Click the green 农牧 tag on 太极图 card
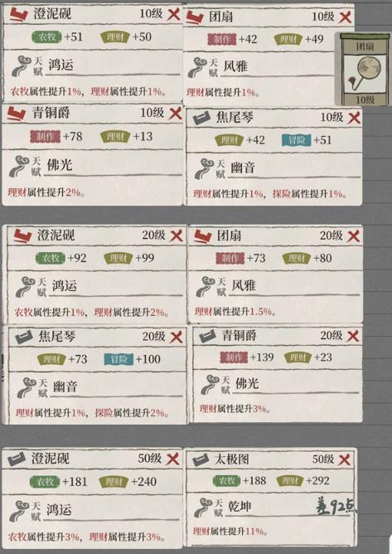 coord(226,481)
